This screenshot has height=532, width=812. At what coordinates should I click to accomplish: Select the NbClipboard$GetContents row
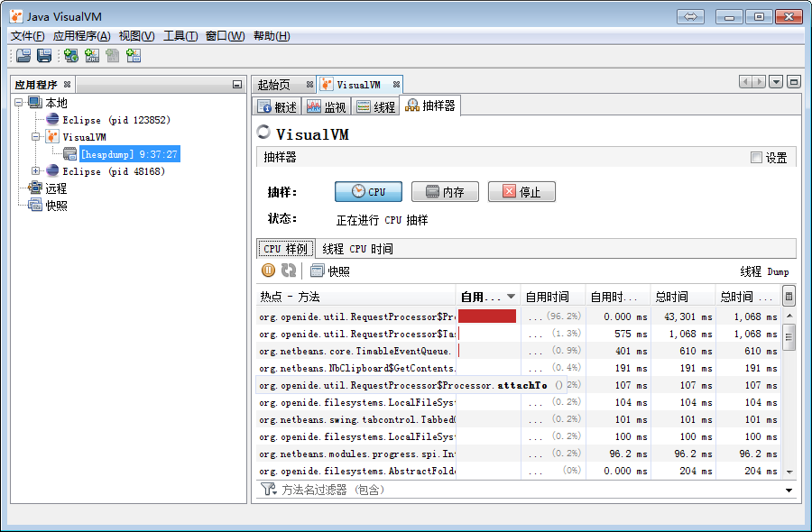pos(518,368)
